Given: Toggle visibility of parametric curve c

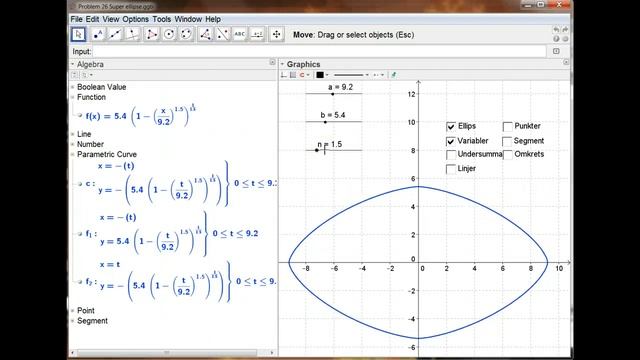Looking at the screenshot, I should 80,184.
